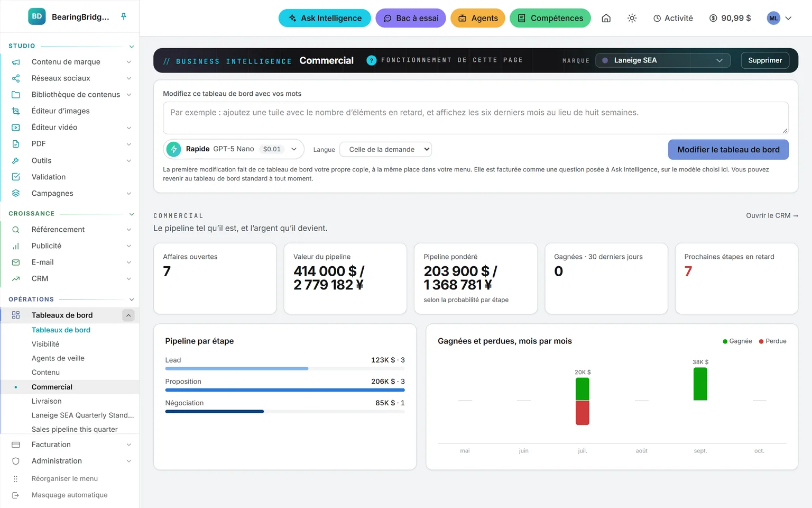Click the green Gagnée legend dot
Image resolution: width=812 pixels, height=508 pixels.
pyautogui.click(x=725, y=341)
